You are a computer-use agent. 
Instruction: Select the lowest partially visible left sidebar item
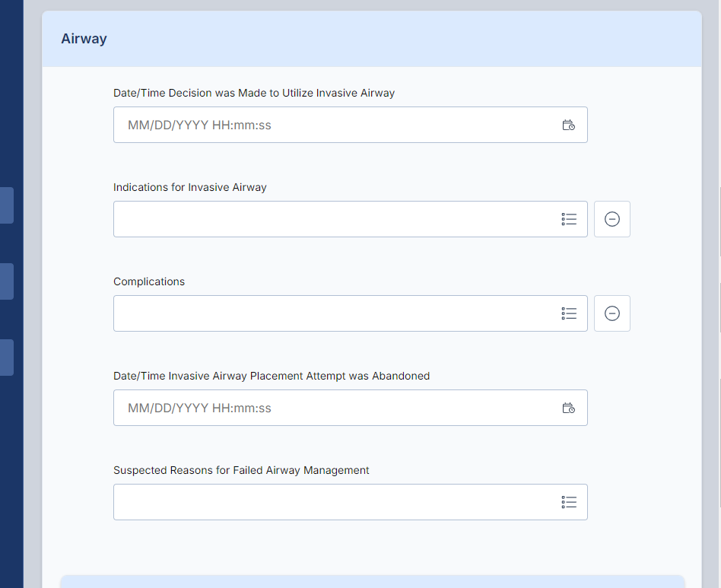(x=6, y=358)
